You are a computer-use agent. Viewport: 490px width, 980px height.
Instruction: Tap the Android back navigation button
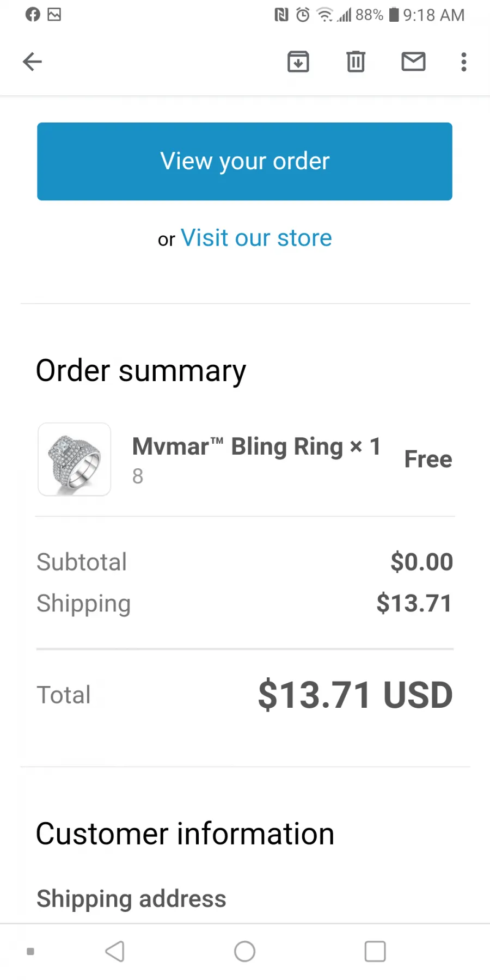tap(115, 952)
